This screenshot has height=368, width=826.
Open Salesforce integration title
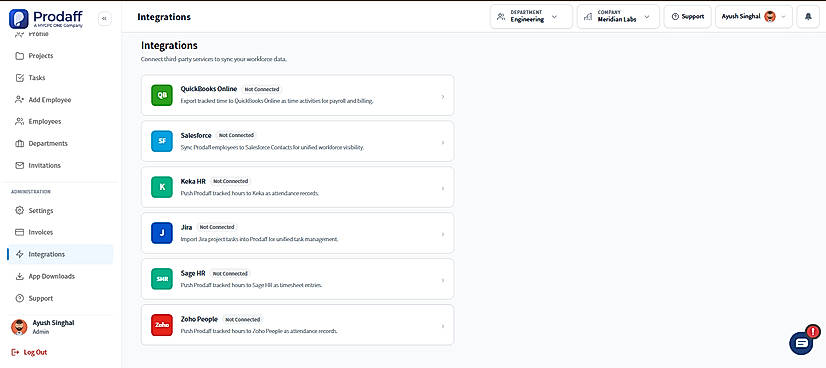pos(196,135)
